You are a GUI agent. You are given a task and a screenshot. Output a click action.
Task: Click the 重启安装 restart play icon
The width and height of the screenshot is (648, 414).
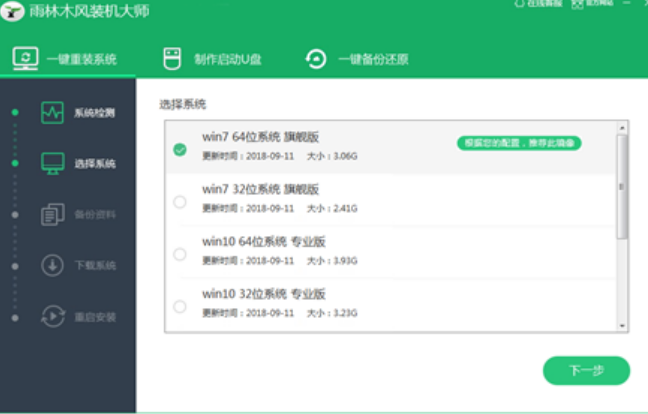[52, 316]
